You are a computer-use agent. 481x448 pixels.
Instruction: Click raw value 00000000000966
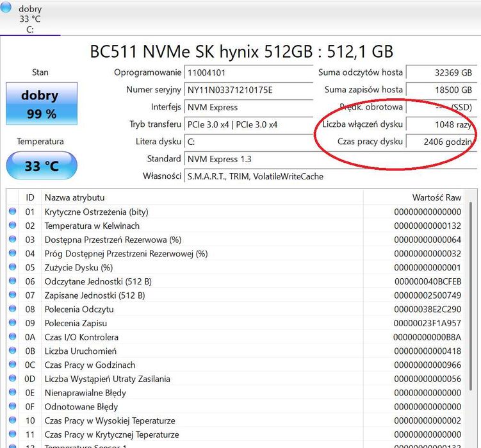click(428, 365)
